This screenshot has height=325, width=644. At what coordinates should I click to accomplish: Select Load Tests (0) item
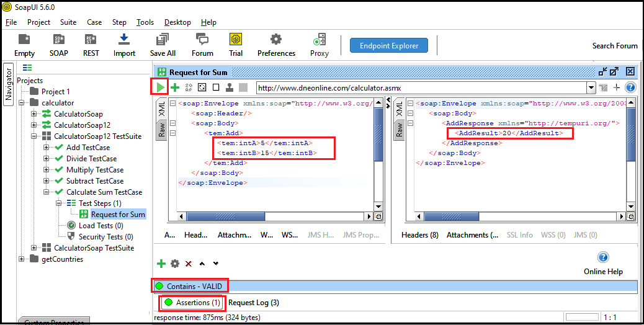(x=101, y=225)
